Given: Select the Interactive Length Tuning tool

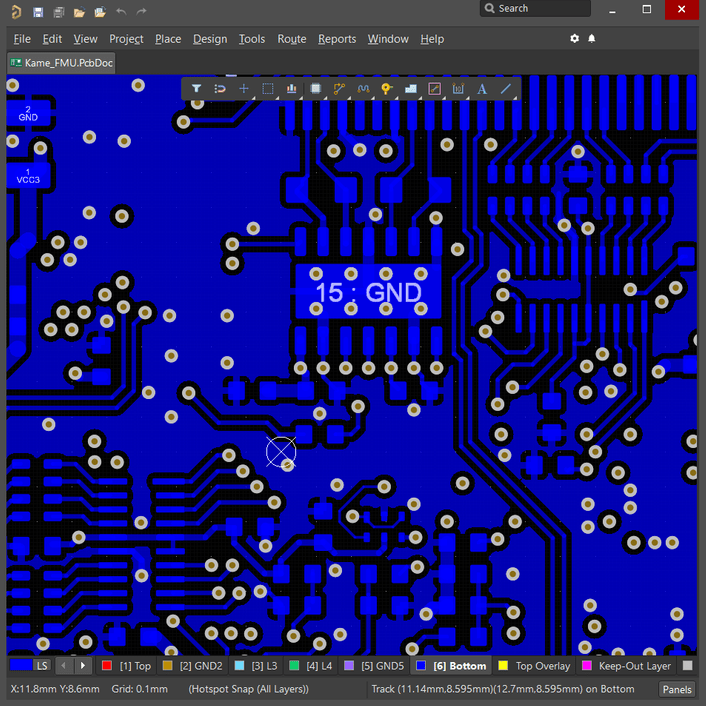Looking at the screenshot, I should pyautogui.click(x=363, y=89).
